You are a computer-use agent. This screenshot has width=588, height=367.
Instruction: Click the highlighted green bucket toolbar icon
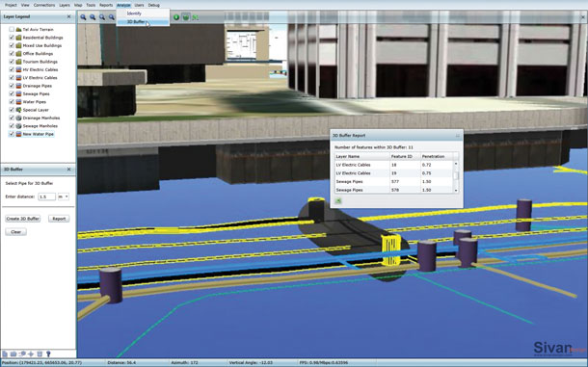[x=186, y=17]
